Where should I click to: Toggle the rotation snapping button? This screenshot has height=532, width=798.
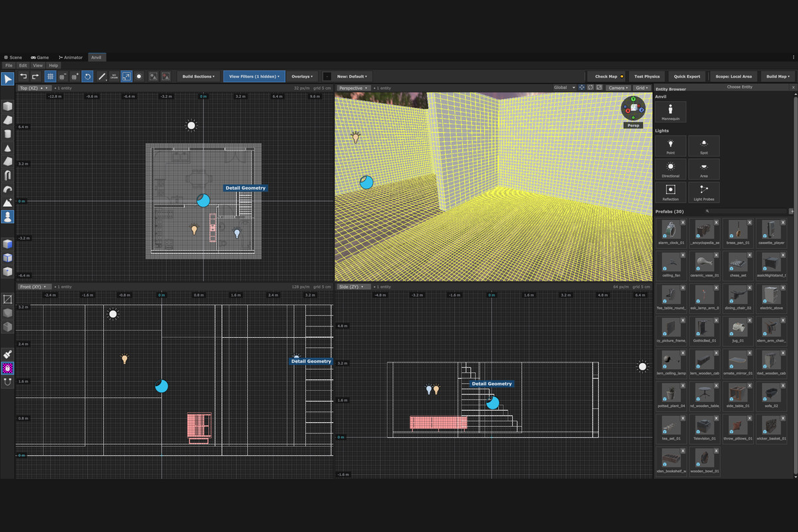tap(88, 76)
